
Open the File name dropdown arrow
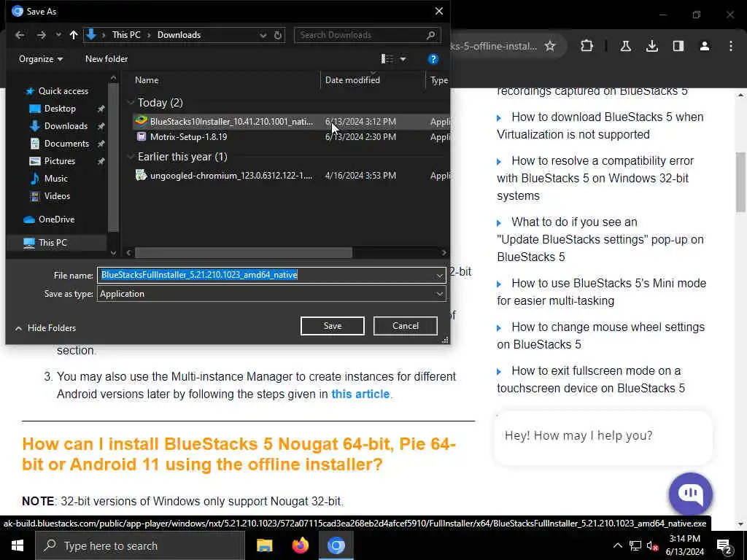click(x=439, y=275)
